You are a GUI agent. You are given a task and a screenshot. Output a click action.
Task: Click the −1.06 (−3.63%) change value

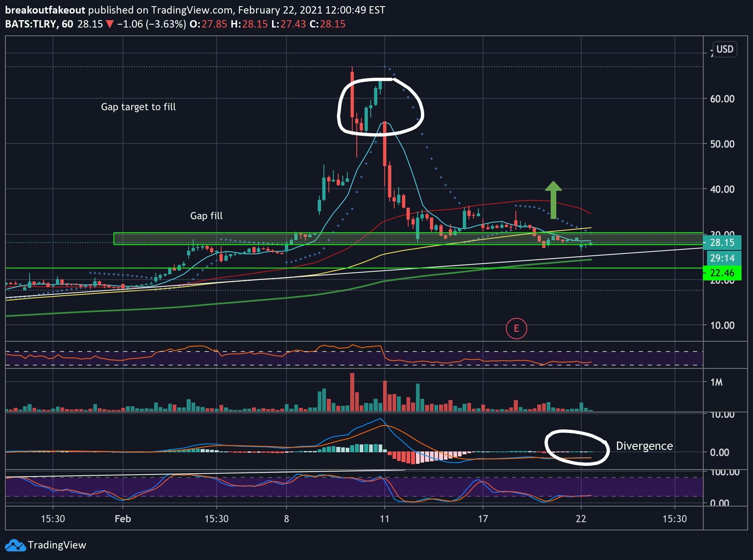tap(151, 24)
